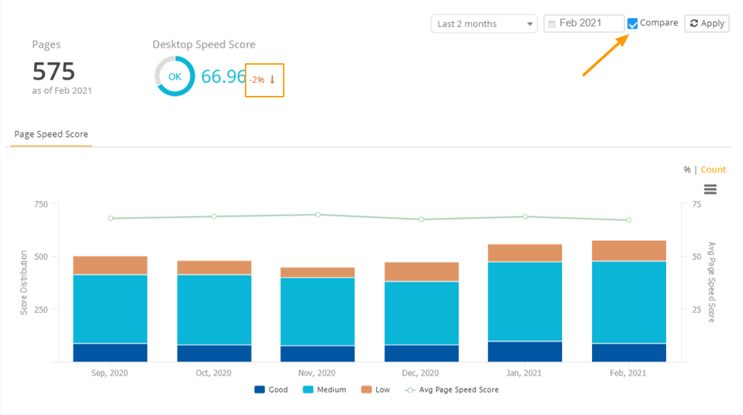Click the Feb, 2021 Low bar segment
The image size is (743, 415).
(x=629, y=251)
